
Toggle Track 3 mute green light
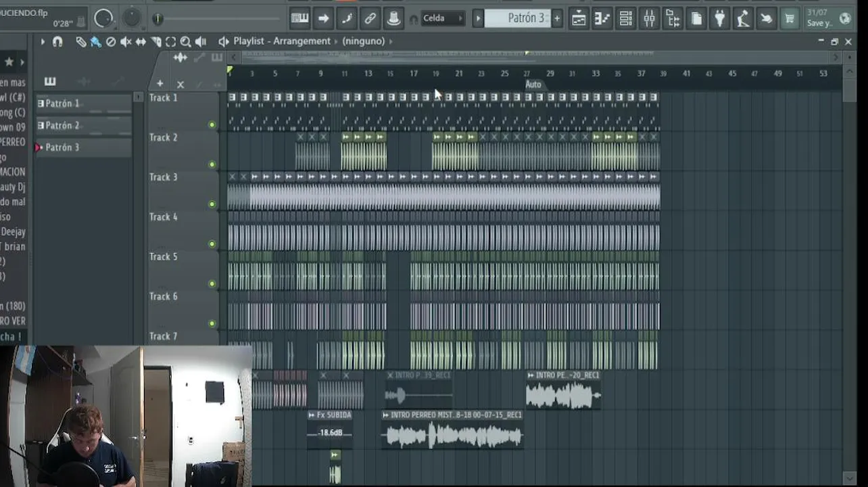[x=212, y=204]
